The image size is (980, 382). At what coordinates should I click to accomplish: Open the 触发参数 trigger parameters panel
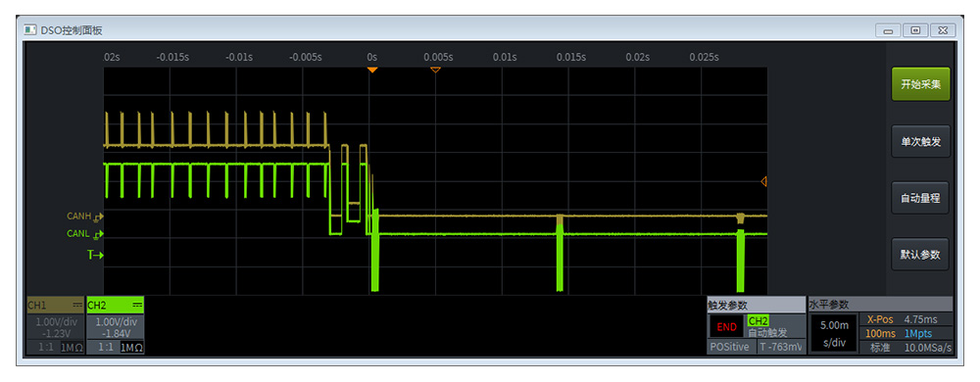tap(757, 306)
